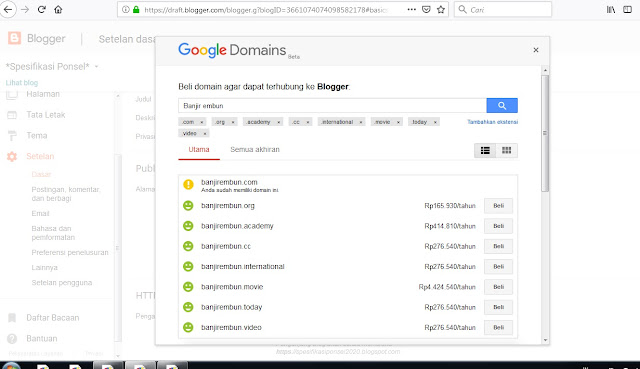Click Tambahkan ekstensi link
The image size is (640, 369).
pos(492,122)
